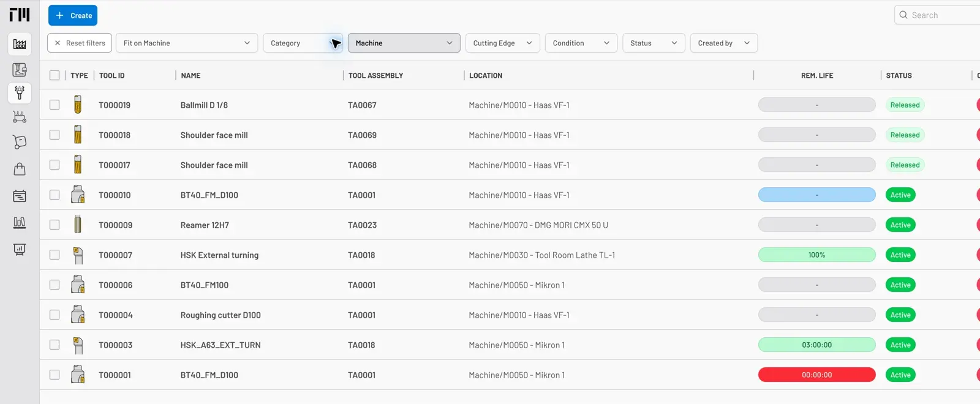This screenshot has width=980, height=404.
Task: Click the Reset filters button
Action: point(80,43)
